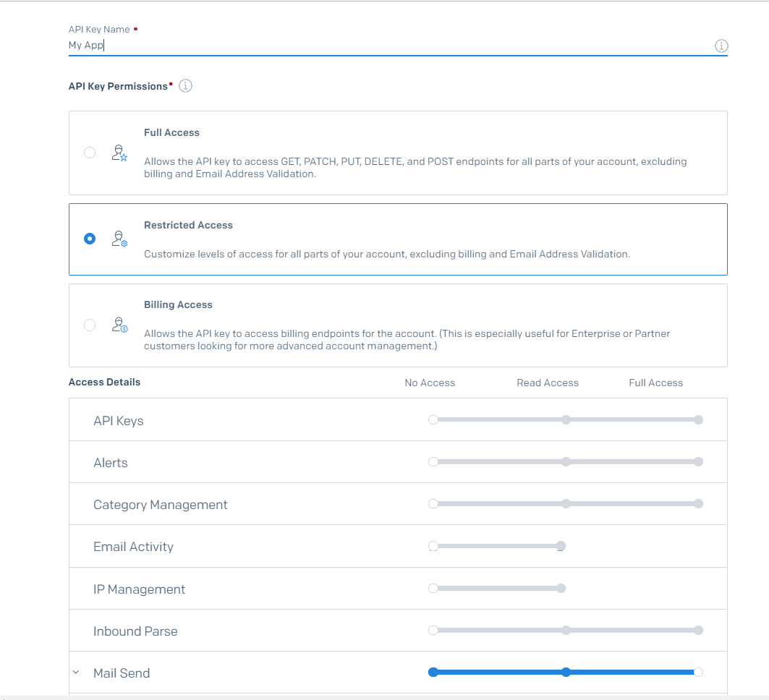Image resolution: width=769 pixels, height=700 pixels.
Task: Select the Full Access radio button
Action: click(90, 153)
